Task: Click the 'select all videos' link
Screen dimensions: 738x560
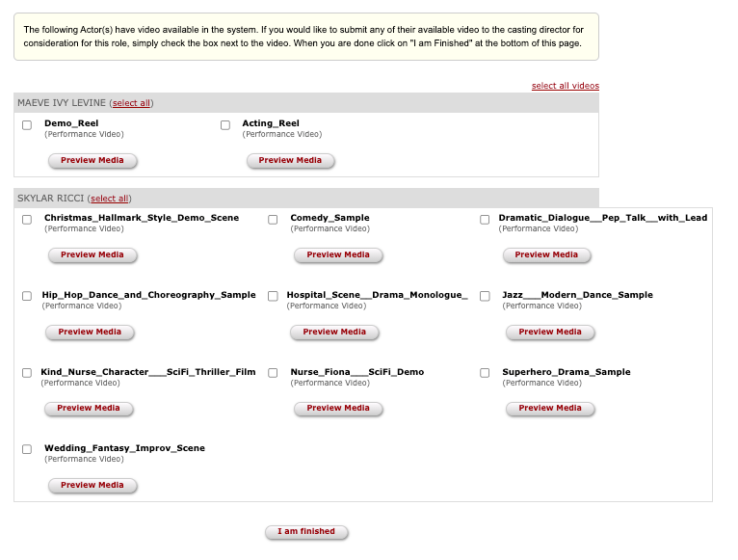Action: (x=566, y=86)
